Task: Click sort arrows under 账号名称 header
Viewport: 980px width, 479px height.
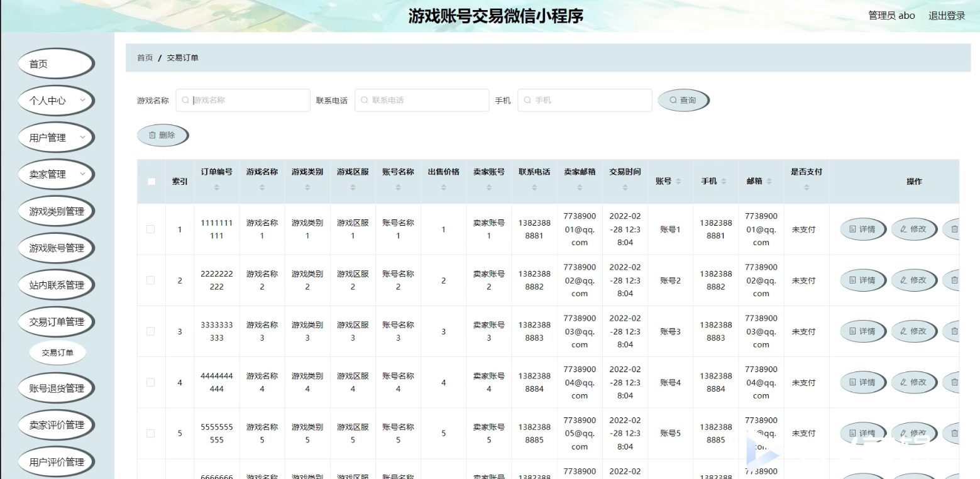Action: pos(398,187)
